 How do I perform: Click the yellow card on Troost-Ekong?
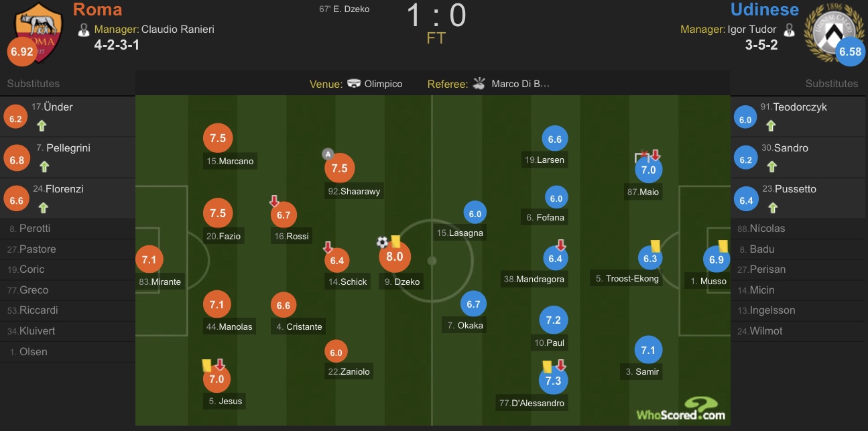click(x=656, y=246)
